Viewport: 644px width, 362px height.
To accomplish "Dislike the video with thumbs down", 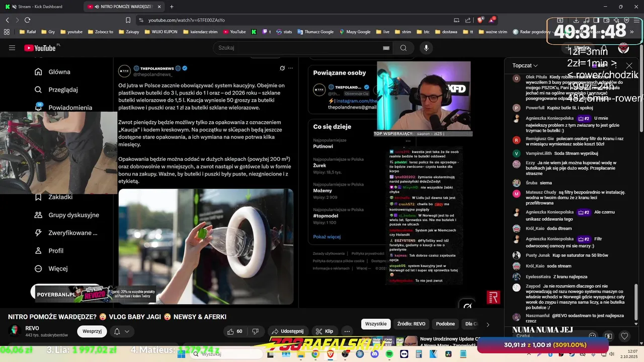I will point(255,331).
